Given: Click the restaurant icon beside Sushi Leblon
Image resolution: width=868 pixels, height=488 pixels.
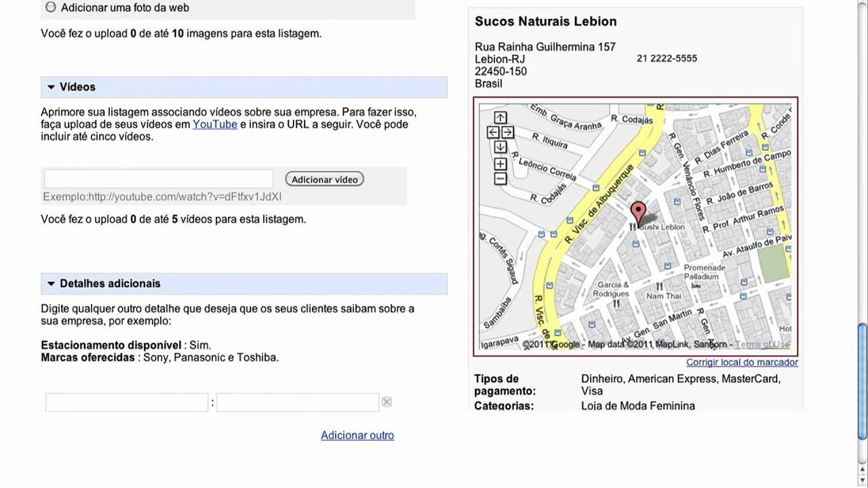Looking at the screenshot, I should click(x=633, y=227).
